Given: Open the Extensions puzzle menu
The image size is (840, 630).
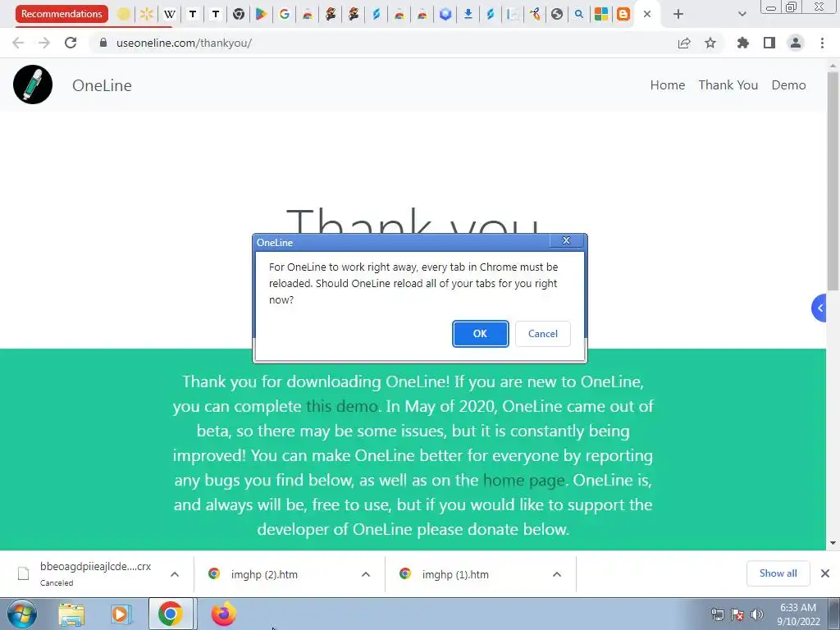Looking at the screenshot, I should click(x=742, y=43).
